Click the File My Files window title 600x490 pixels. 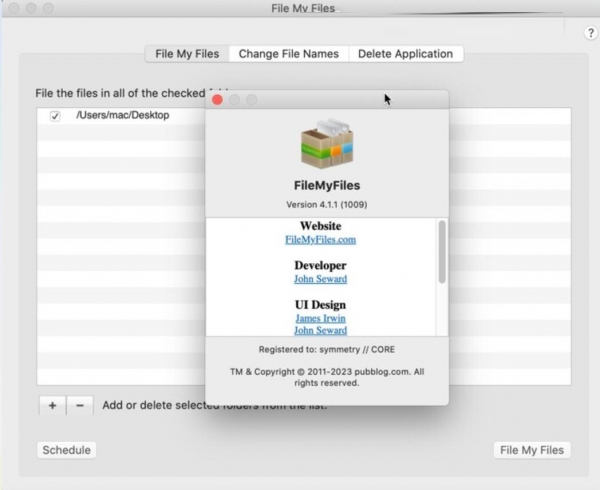(x=303, y=8)
